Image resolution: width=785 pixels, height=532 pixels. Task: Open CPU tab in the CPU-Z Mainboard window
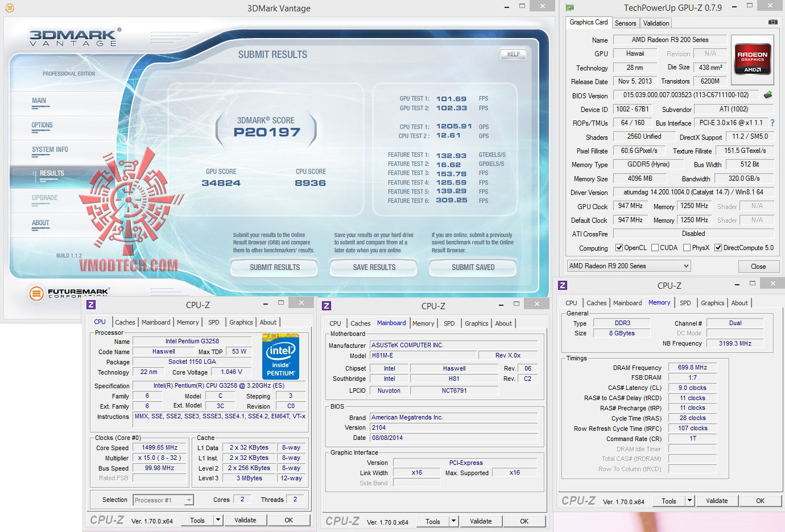335,323
